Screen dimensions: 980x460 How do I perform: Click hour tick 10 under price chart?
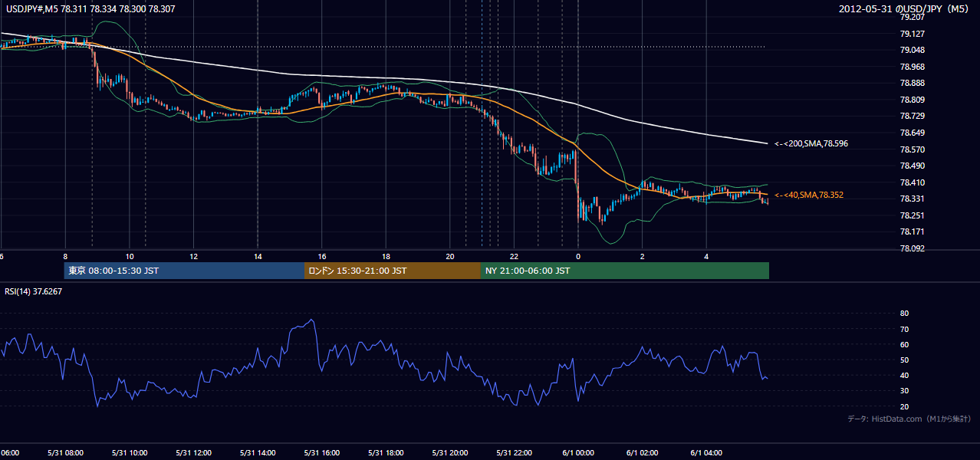[130, 257]
